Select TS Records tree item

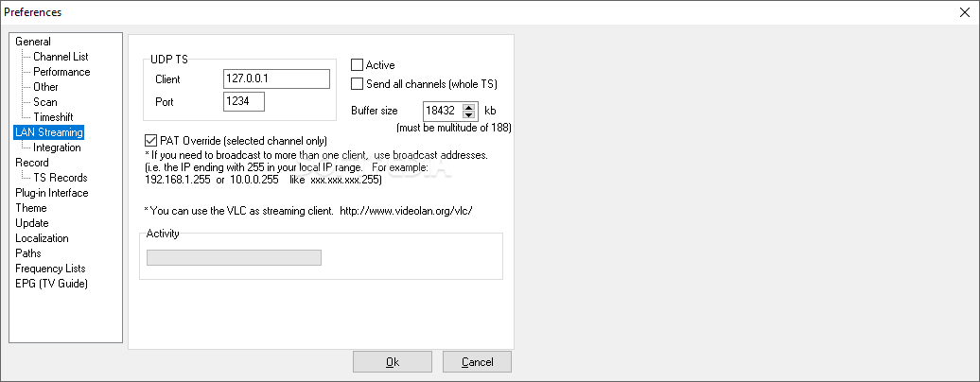[60, 178]
